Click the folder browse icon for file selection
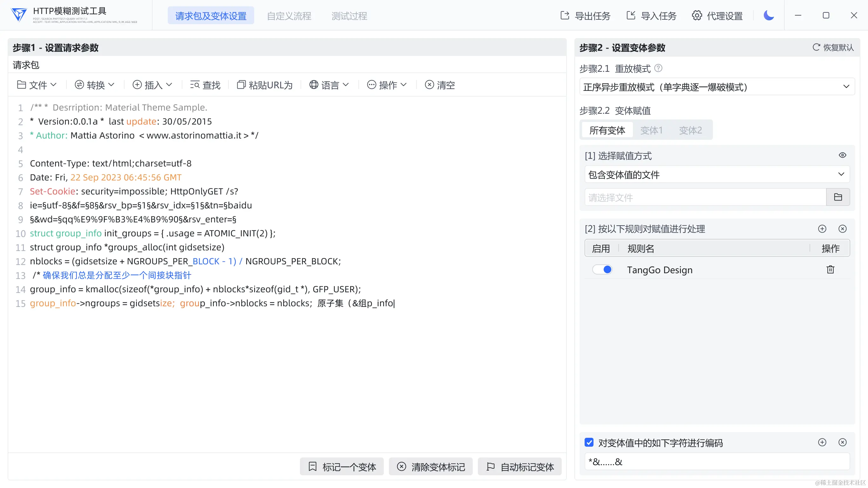The image size is (868, 488). [838, 197]
